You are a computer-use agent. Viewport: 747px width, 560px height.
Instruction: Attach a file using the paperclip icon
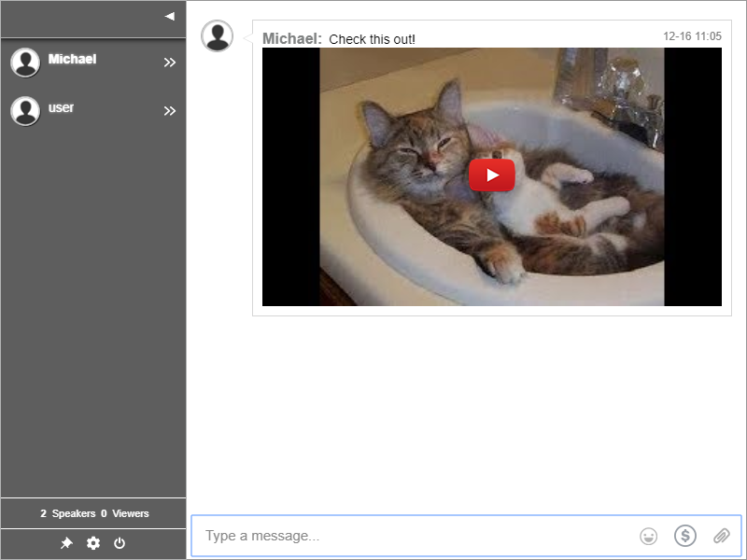pos(721,536)
